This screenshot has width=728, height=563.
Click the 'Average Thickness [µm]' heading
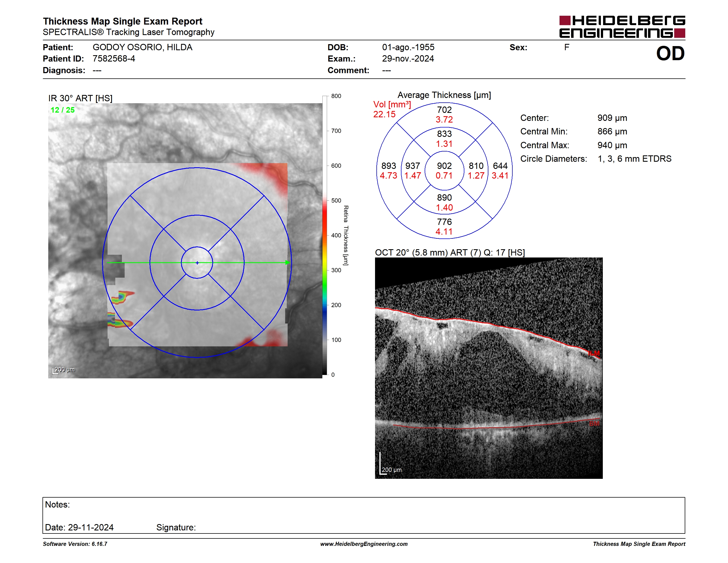click(x=444, y=95)
